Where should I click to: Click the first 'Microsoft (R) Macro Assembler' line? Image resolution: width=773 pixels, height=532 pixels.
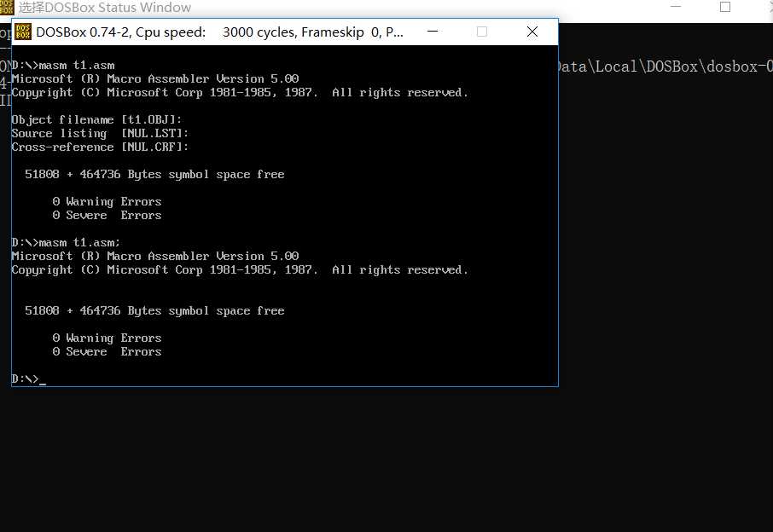pyautogui.click(x=155, y=78)
